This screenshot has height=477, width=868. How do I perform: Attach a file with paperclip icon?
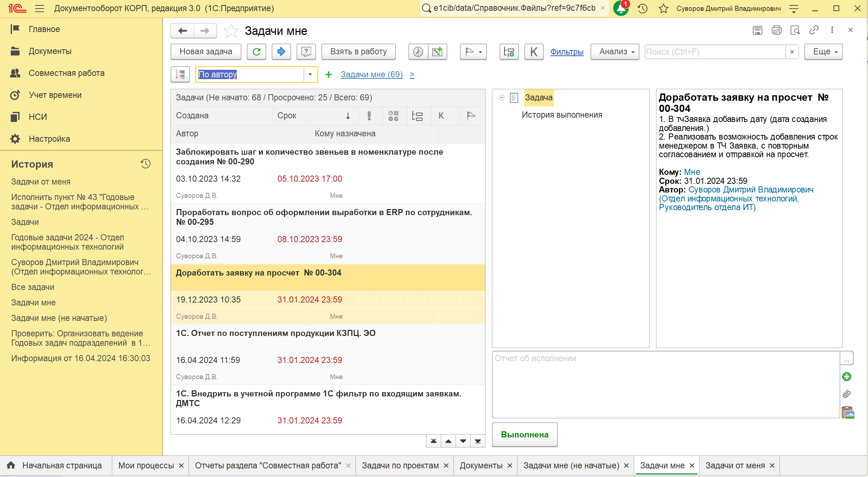(847, 394)
